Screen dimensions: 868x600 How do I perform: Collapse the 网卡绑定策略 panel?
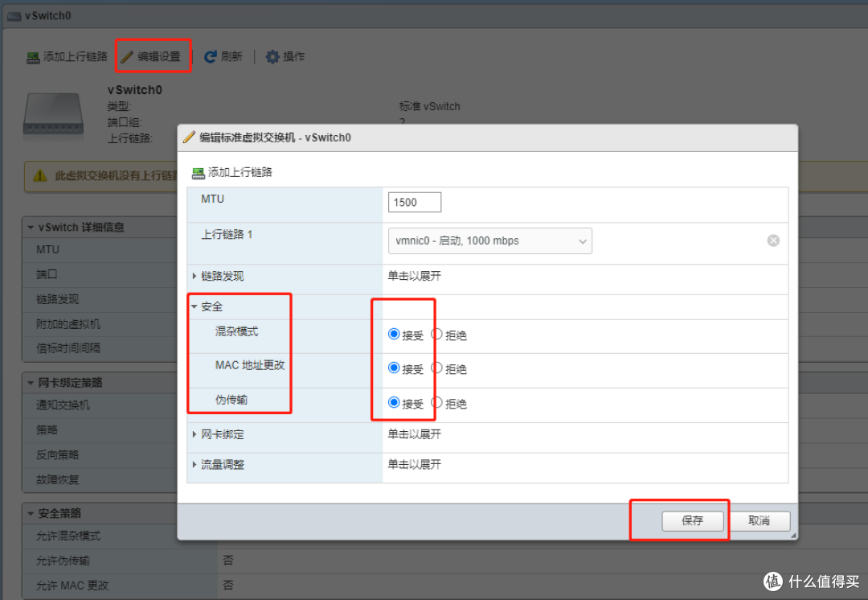pos(31,383)
